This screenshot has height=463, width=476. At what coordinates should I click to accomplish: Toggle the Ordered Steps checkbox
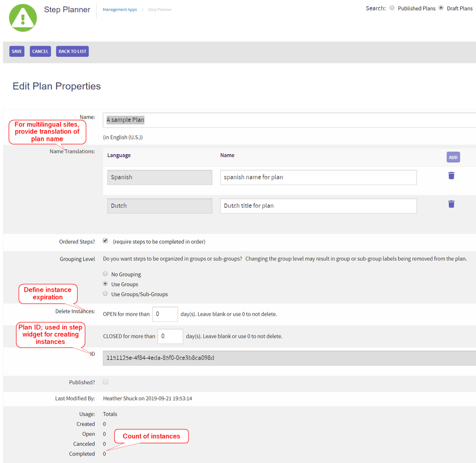tap(106, 241)
